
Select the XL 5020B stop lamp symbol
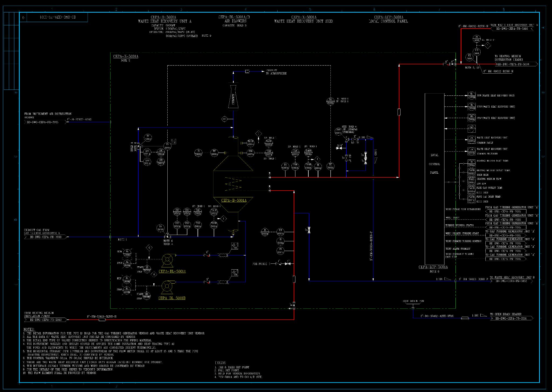127,291
